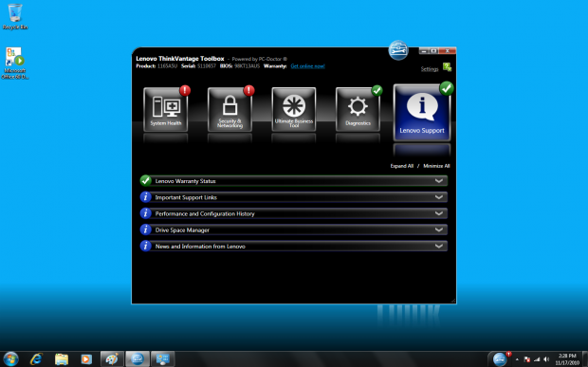Open the Diagnostics gear tile
Viewport: 588px width, 367px height.
[x=358, y=109]
